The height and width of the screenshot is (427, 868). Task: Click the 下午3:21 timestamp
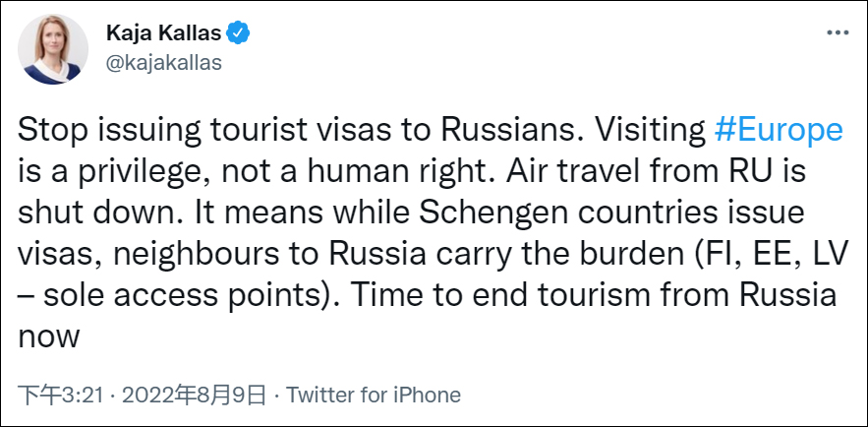[53, 396]
